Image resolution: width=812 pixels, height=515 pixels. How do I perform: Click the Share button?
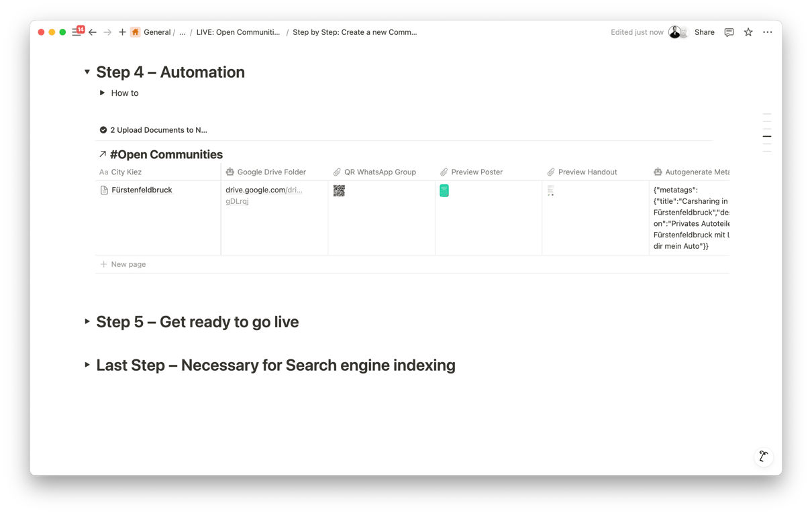click(705, 32)
